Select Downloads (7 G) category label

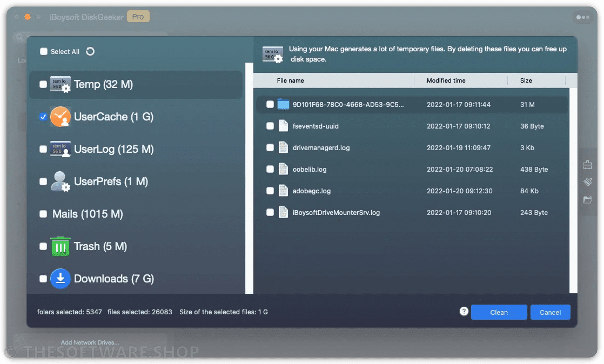click(x=113, y=279)
